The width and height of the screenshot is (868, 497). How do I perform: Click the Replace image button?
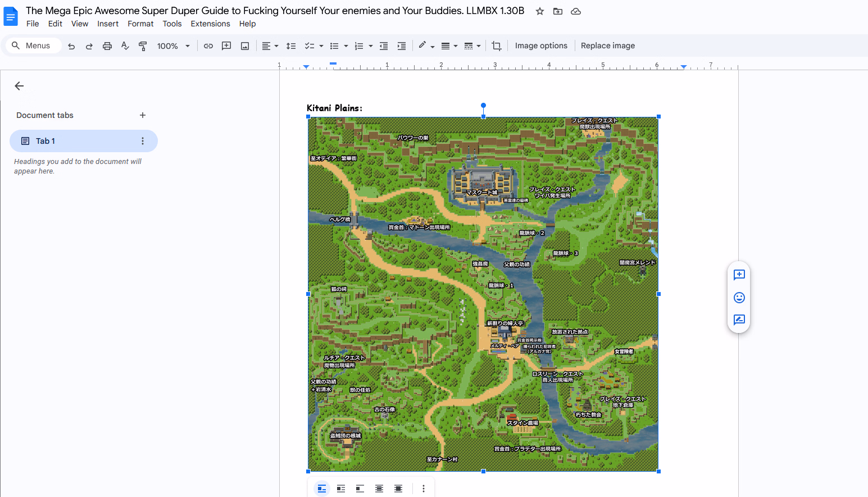[607, 46]
